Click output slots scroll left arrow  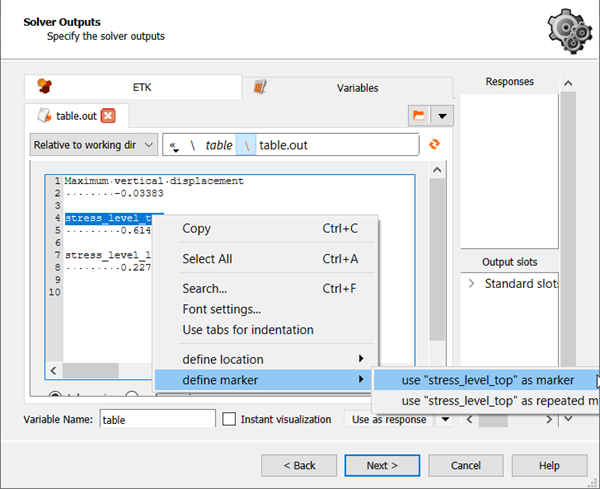pos(470,420)
